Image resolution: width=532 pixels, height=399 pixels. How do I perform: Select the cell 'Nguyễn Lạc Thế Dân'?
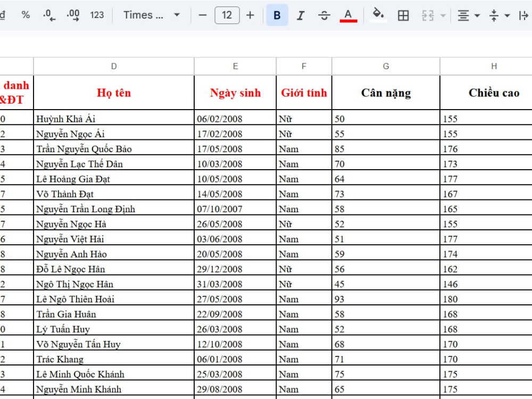pyautogui.click(x=114, y=162)
